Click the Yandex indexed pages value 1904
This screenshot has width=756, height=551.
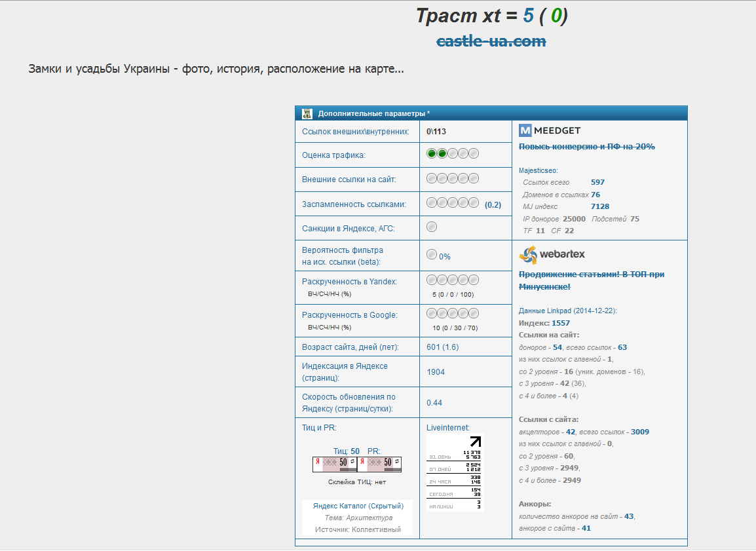(436, 371)
